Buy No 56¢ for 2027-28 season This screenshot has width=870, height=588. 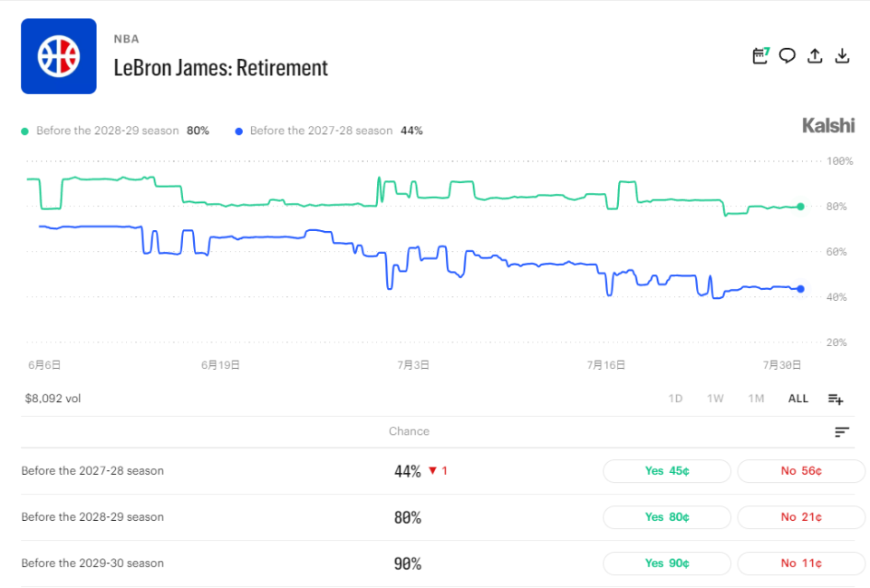[x=801, y=471]
